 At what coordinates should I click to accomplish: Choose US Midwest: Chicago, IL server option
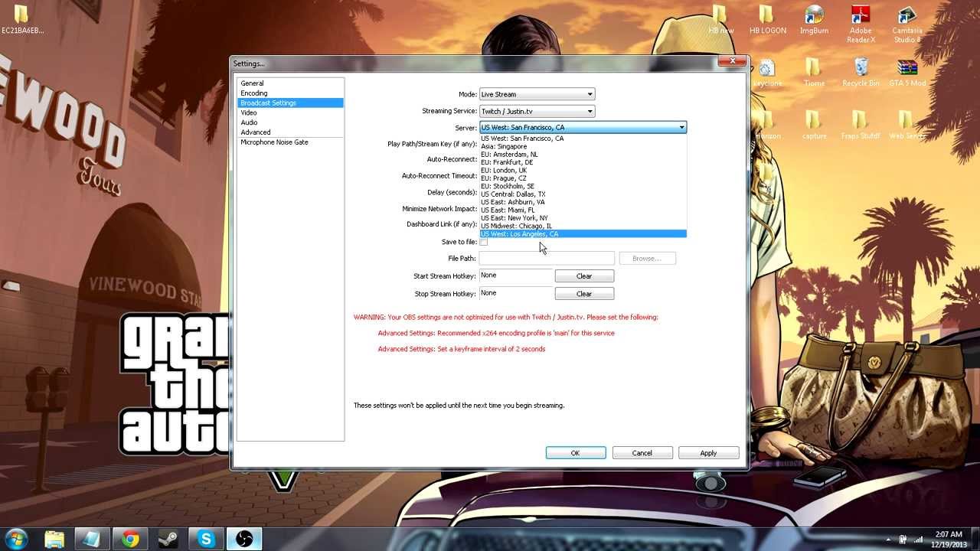pyautogui.click(x=583, y=226)
